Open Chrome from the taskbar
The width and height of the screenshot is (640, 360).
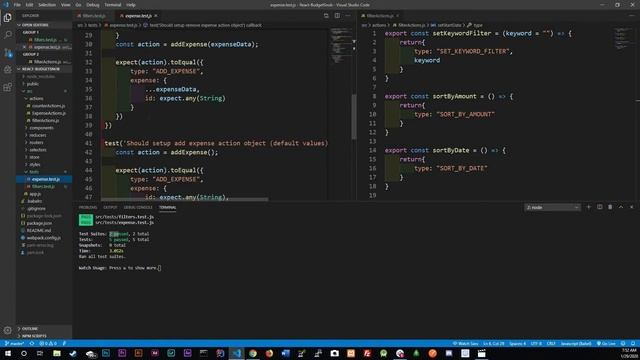(253, 353)
